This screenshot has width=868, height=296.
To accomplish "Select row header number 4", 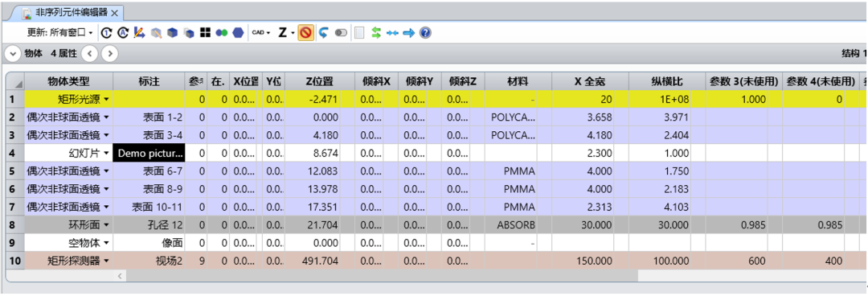I will (15, 153).
